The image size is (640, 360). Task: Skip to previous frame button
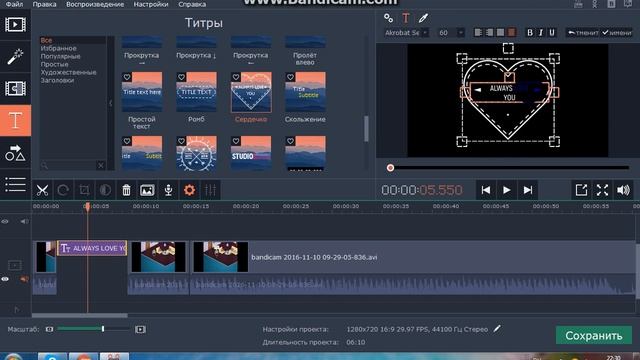tap(486, 190)
